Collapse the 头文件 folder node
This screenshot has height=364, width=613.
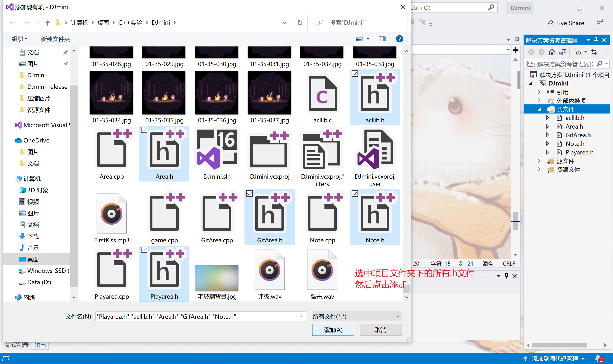click(x=539, y=109)
